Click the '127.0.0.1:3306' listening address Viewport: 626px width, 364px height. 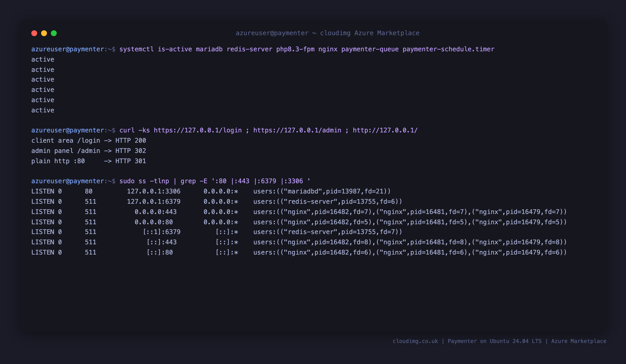(154, 191)
